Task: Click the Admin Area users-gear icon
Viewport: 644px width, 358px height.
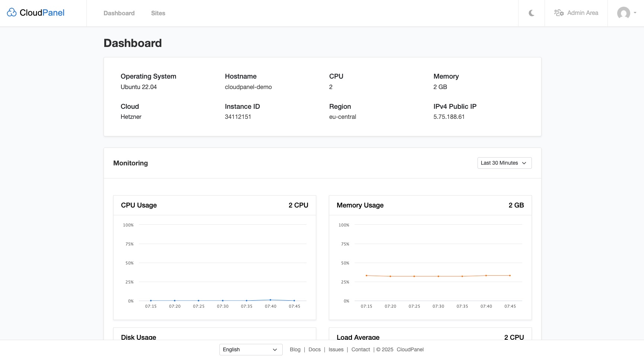Action: pos(559,13)
